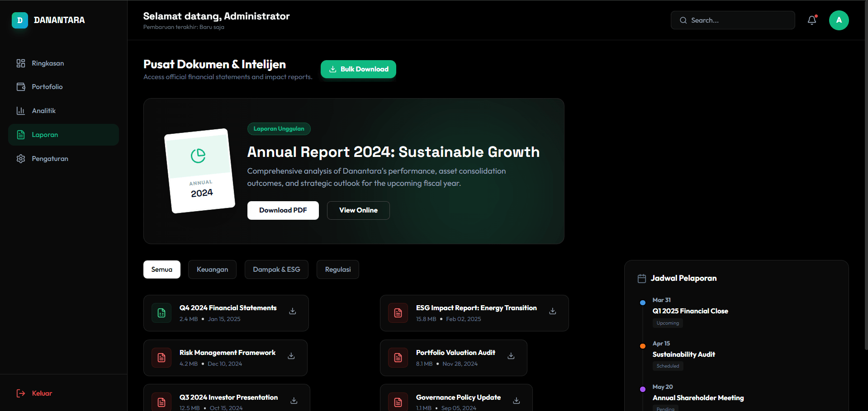Screen dimensions: 868x411
Task: Download Governance Policy Update file
Action: coord(516,401)
